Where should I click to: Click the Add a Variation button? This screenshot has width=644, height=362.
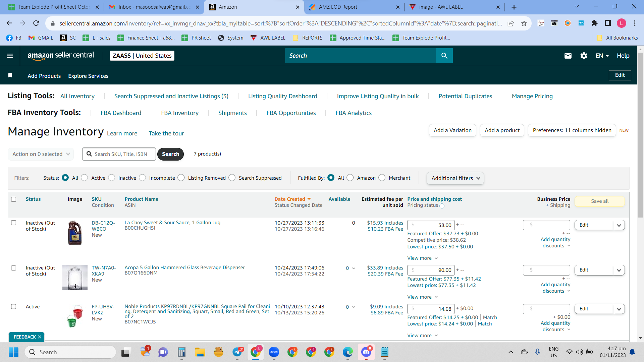(452, 130)
